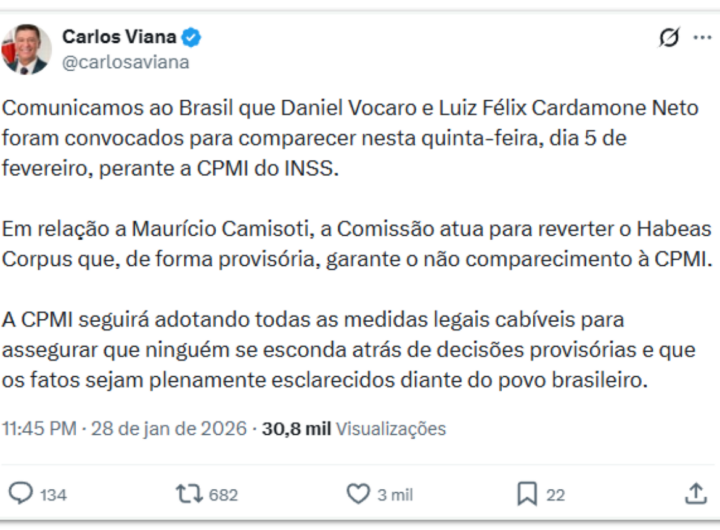Open the @carlosaviana handle link
Screen dimensions: 720x530
point(126,62)
